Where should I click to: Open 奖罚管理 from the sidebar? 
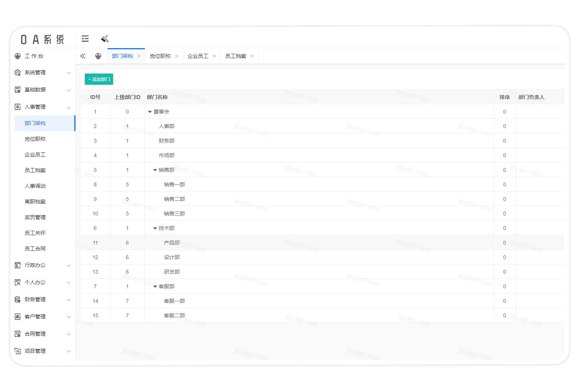pos(35,217)
